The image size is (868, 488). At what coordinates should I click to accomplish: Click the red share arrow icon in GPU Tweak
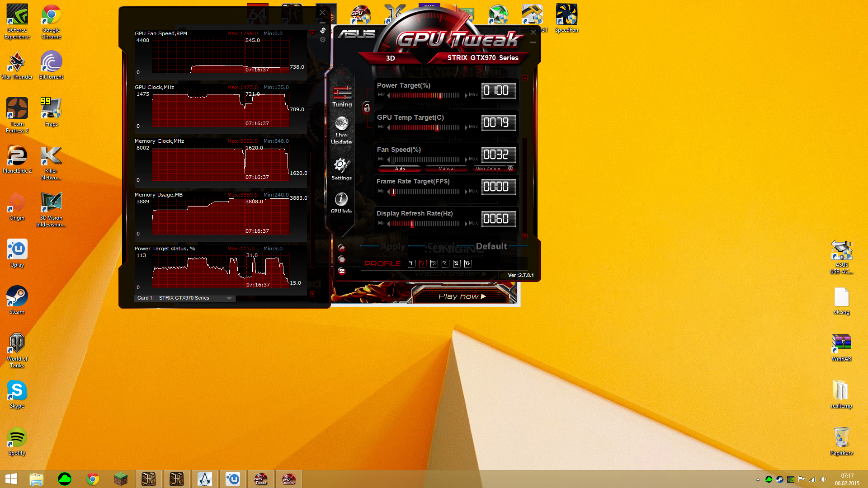[x=342, y=248]
